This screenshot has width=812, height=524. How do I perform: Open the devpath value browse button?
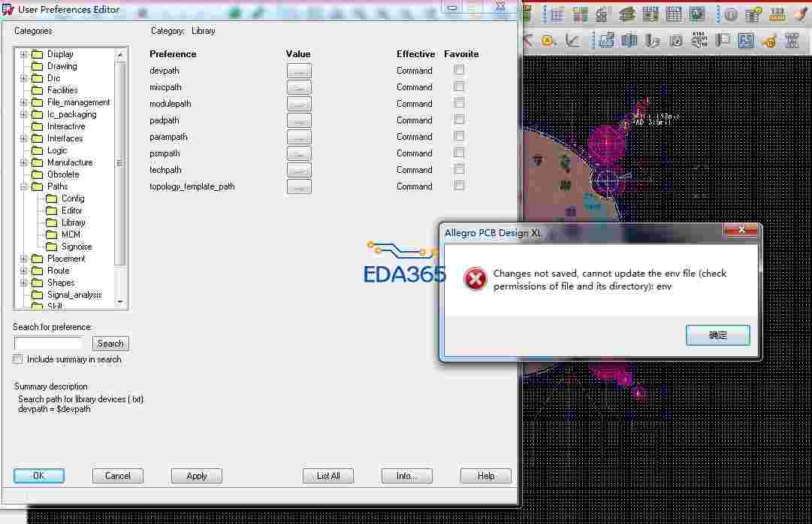click(299, 71)
